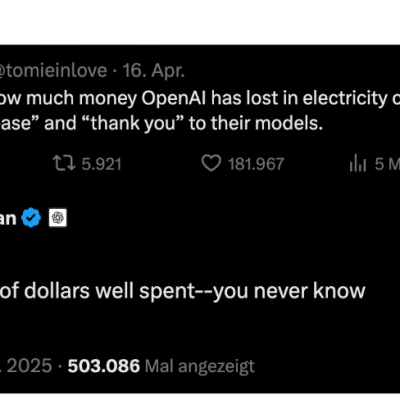Click the "5 M" views count
This screenshot has height=400, width=400.
387,164
